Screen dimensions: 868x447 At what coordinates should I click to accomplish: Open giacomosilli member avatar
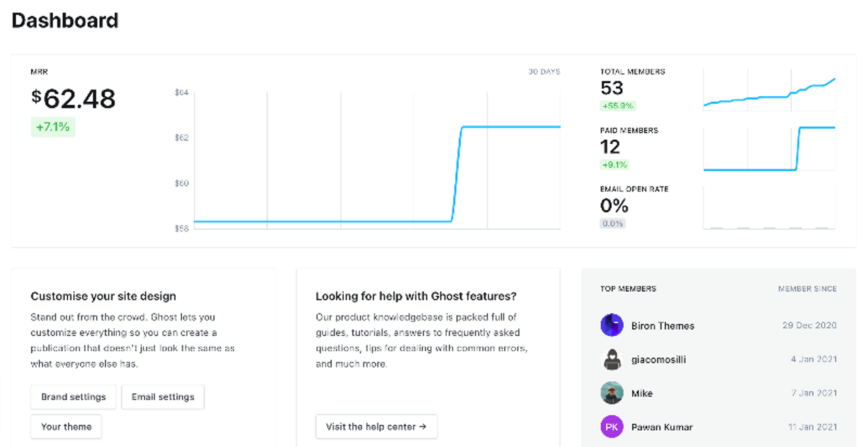pyautogui.click(x=612, y=359)
